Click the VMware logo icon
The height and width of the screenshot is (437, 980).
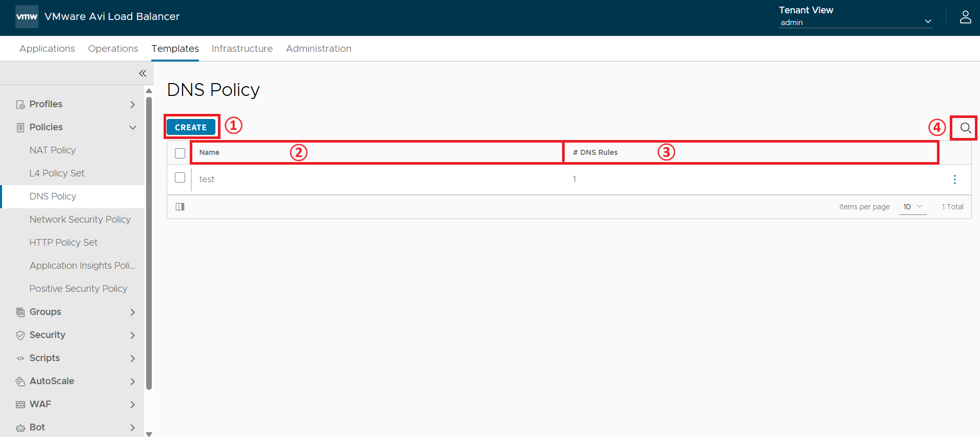coord(27,16)
